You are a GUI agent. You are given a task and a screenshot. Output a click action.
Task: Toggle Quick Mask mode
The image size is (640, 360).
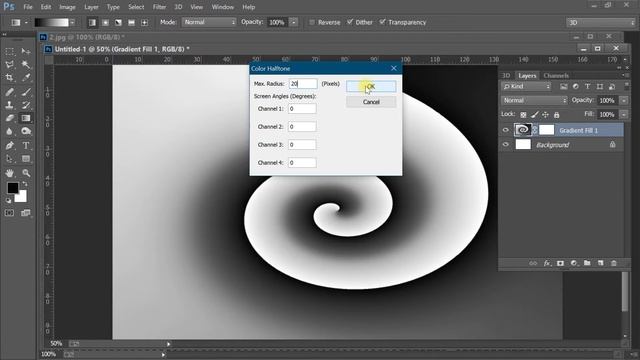click(9, 213)
